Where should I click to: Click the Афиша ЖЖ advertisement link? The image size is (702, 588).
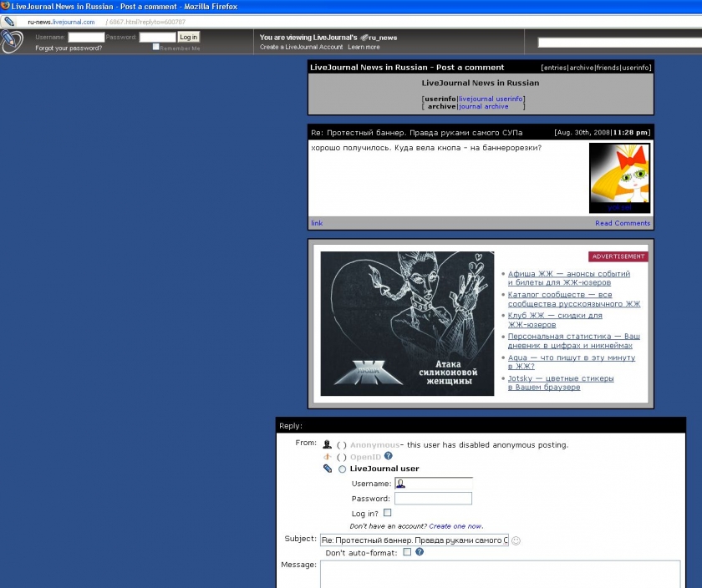click(x=569, y=278)
